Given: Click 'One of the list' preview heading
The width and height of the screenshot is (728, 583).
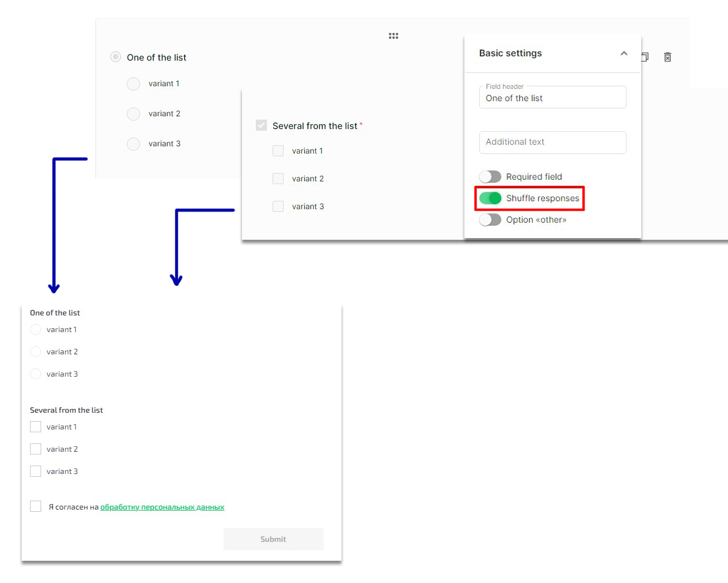Looking at the screenshot, I should 55,313.
